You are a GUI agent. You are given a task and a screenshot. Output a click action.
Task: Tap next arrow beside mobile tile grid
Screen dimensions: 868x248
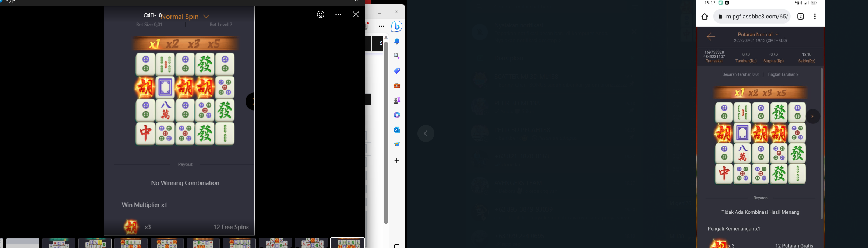coord(812,116)
